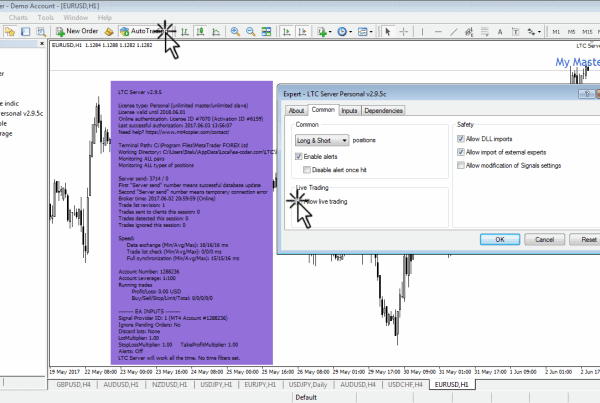Click Cancel in the Expert dialog
The width and height of the screenshot is (600, 403).
pyautogui.click(x=545, y=240)
